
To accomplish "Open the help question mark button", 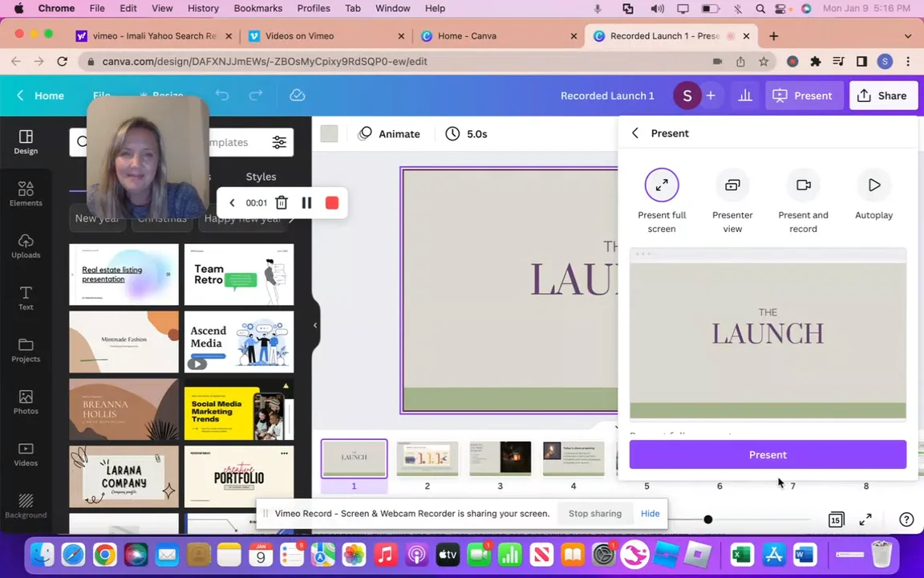I will pos(906,519).
